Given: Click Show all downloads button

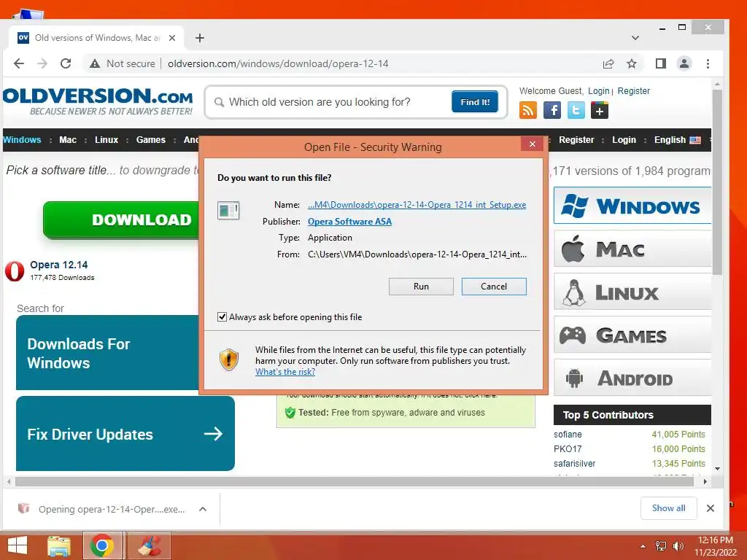Looking at the screenshot, I should pyautogui.click(x=669, y=508).
